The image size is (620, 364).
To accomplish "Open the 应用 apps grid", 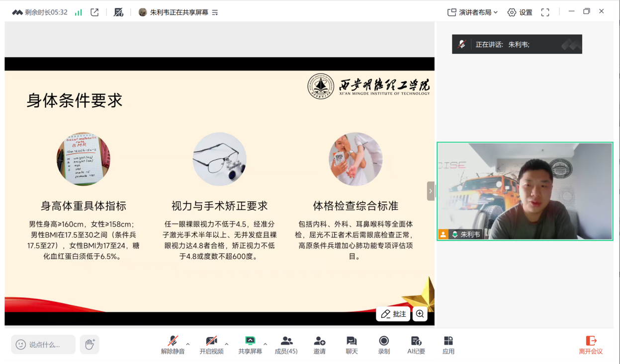I will click(x=448, y=345).
